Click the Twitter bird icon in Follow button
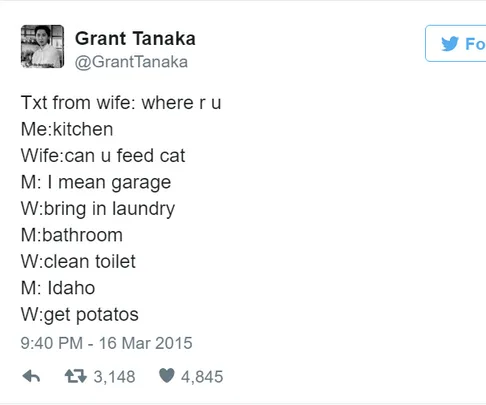Screen dimensions: 486x405 click(450, 44)
